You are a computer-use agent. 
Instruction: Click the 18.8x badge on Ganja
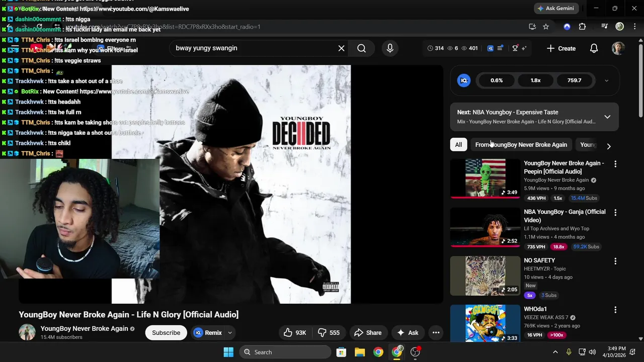coord(558,247)
